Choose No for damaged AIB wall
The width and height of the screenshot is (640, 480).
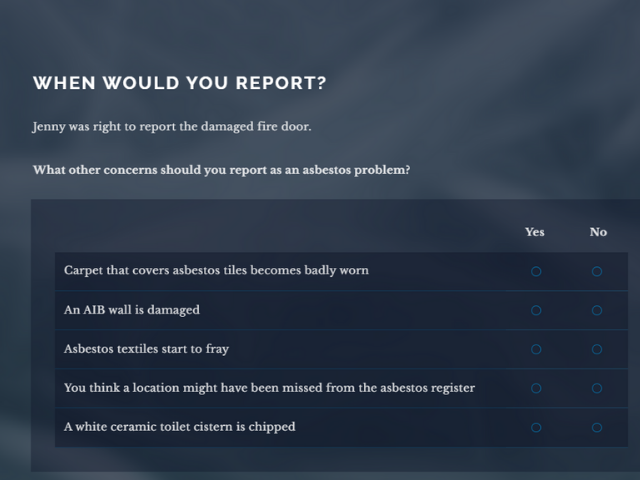pos(597,310)
